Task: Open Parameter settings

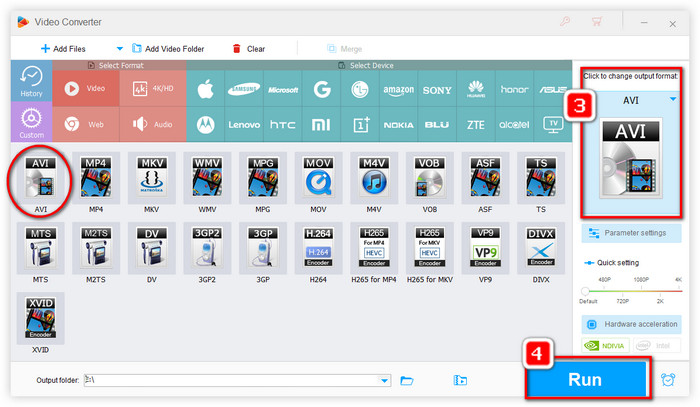Action: [x=631, y=233]
